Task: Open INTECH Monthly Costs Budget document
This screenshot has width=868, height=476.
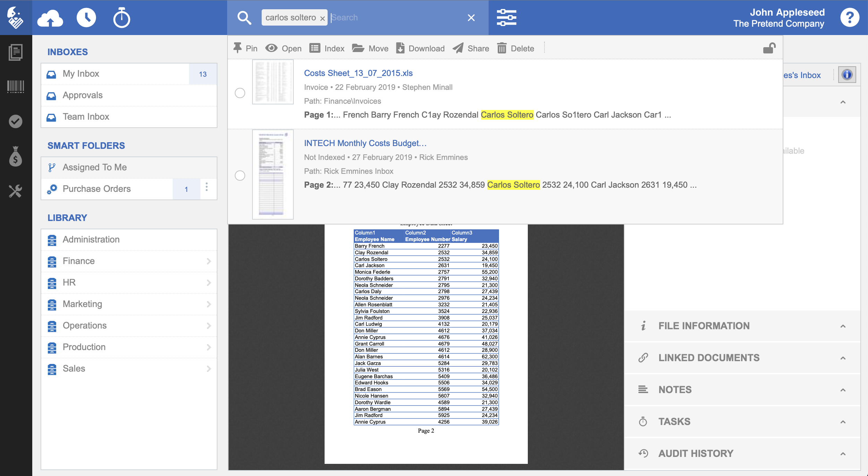Action: (x=365, y=143)
